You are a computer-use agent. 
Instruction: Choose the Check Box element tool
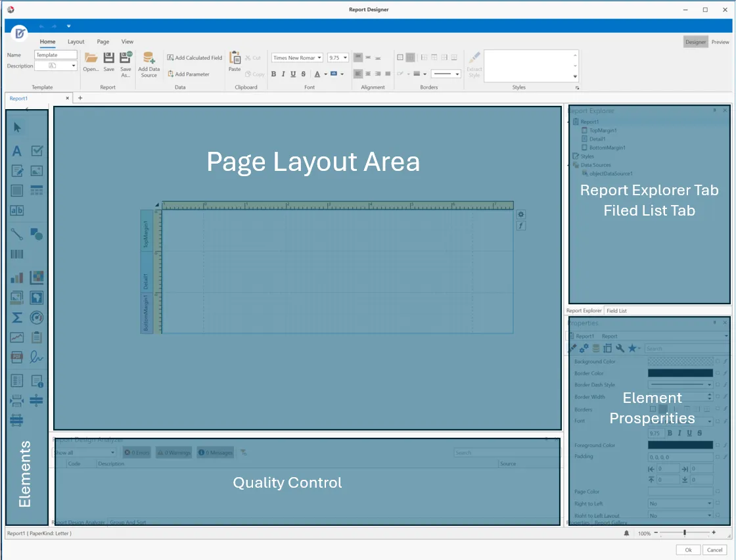click(37, 151)
